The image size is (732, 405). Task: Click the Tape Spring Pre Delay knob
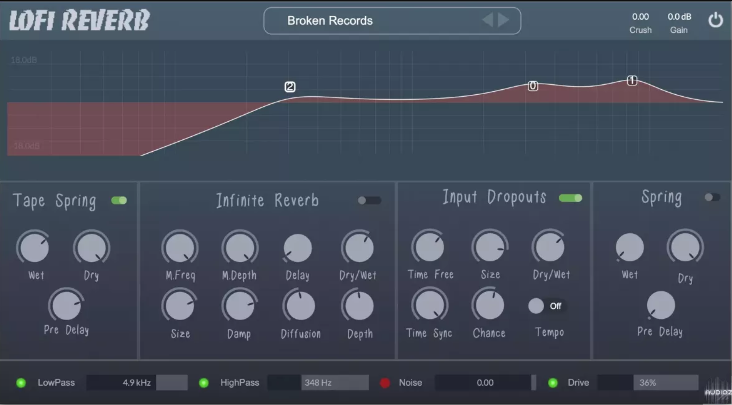pyautogui.click(x=66, y=306)
